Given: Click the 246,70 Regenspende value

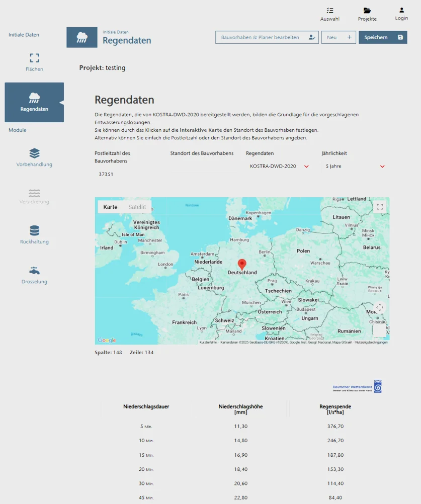Looking at the screenshot, I should [x=335, y=440].
